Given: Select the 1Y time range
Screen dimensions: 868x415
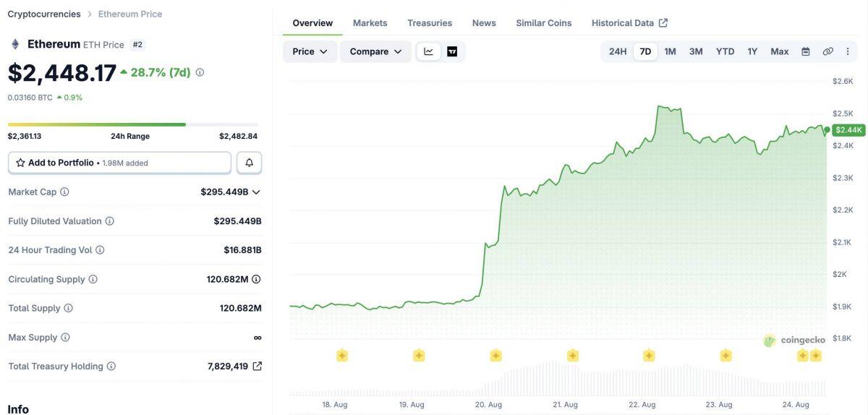Looking at the screenshot, I should [752, 51].
